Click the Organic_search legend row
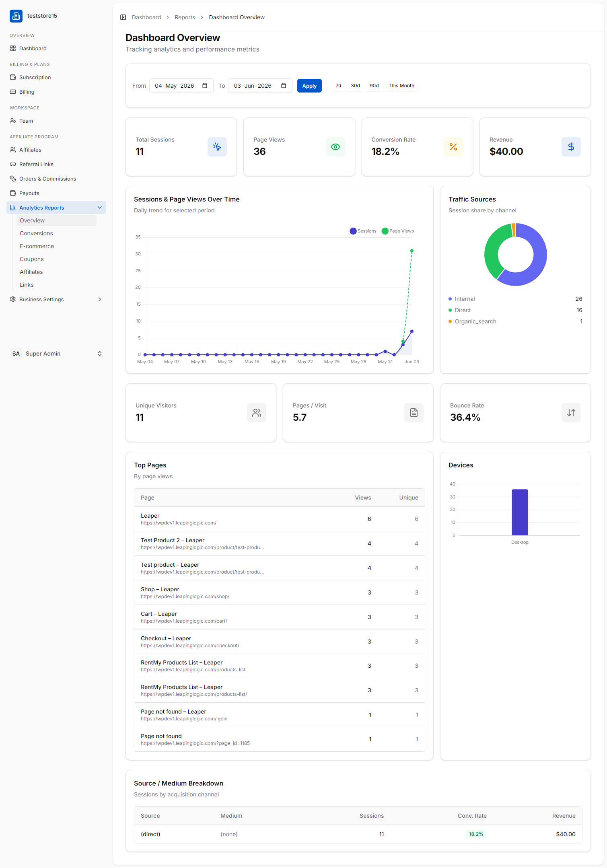Screen dimensions: 607x868 (515, 321)
